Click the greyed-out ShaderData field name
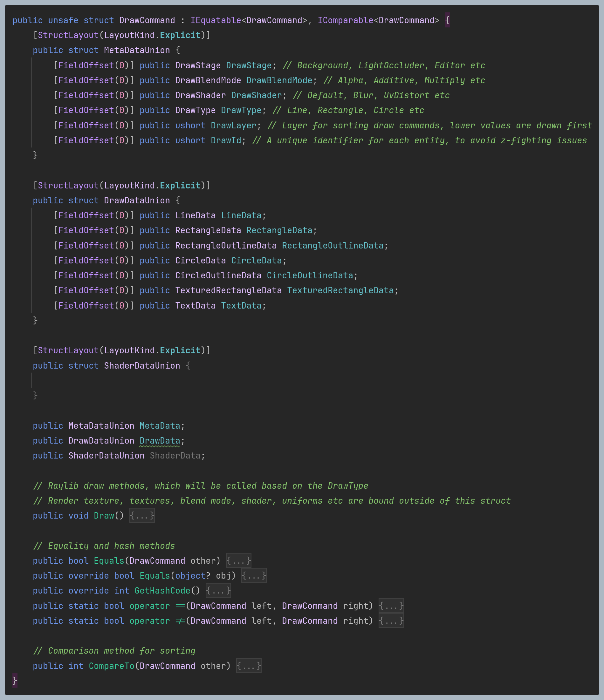Viewport: 604px width, 700px height. pos(175,455)
